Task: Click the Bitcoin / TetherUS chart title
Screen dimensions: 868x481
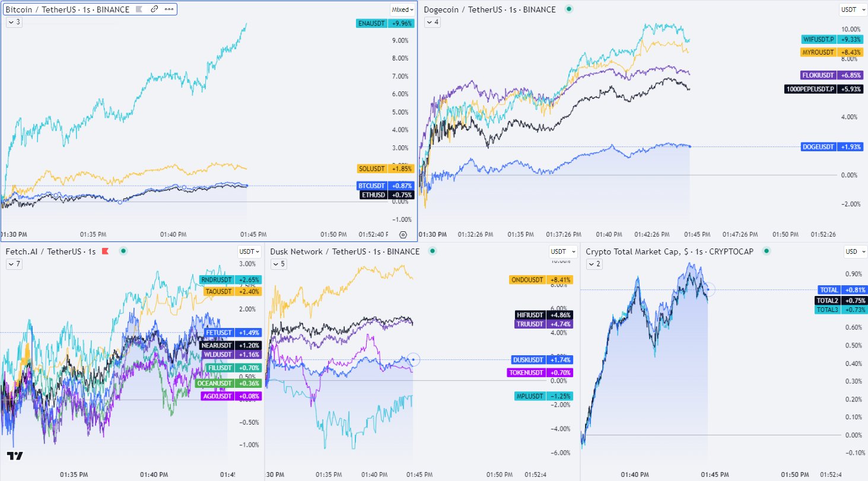Action: [x=68, y=9]
